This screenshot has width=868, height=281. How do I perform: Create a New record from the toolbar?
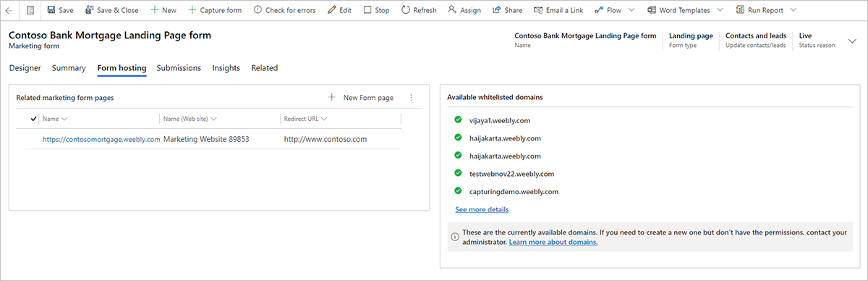pos(163,11)
